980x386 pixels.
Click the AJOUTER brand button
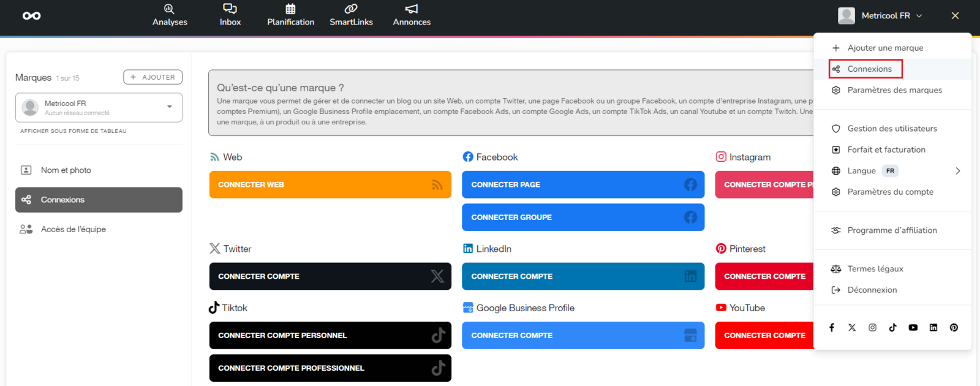pos(153,77)
